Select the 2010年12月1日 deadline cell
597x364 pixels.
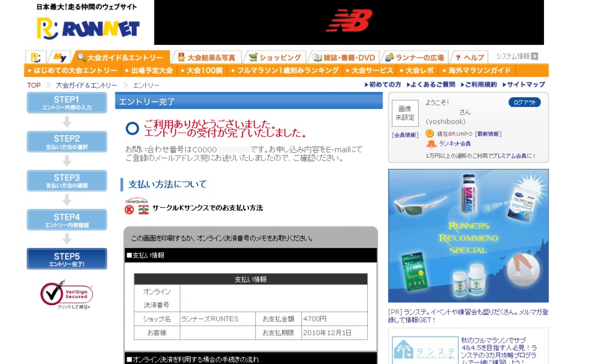point(334,333)
